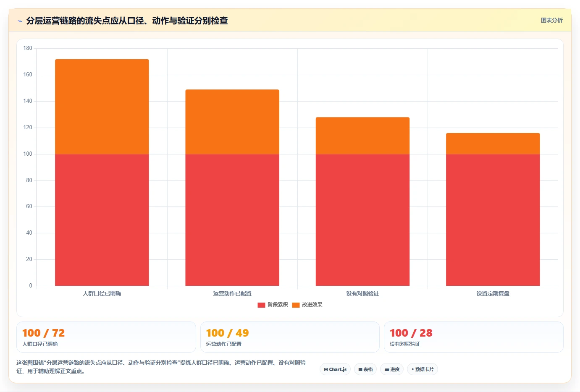Click the Chart.js tag chip
580x392 pixels.
coord(335,369)
